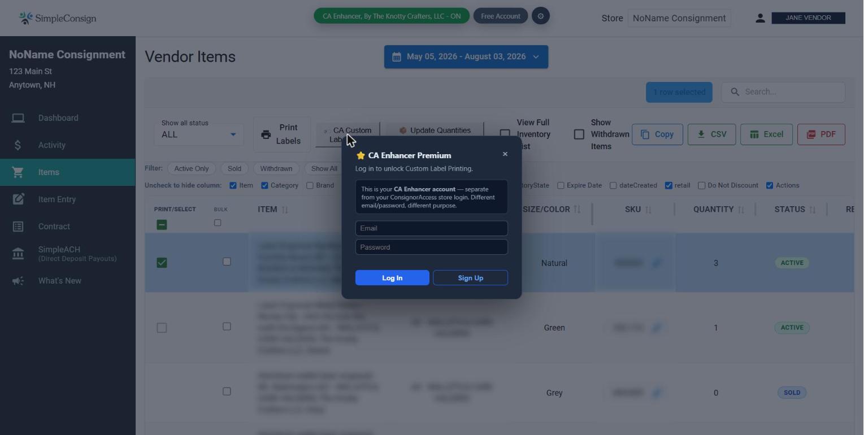Click the calendar icon in date range
The width and height of the screenshot is (868, 435).
(397, 57)
